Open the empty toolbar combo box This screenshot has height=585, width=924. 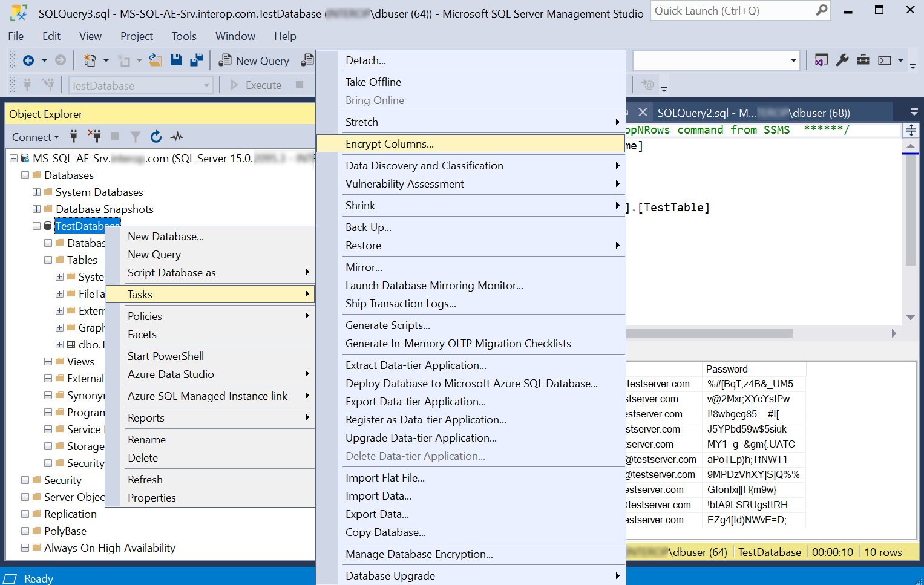pyautogui.click(x=716, y=60)
